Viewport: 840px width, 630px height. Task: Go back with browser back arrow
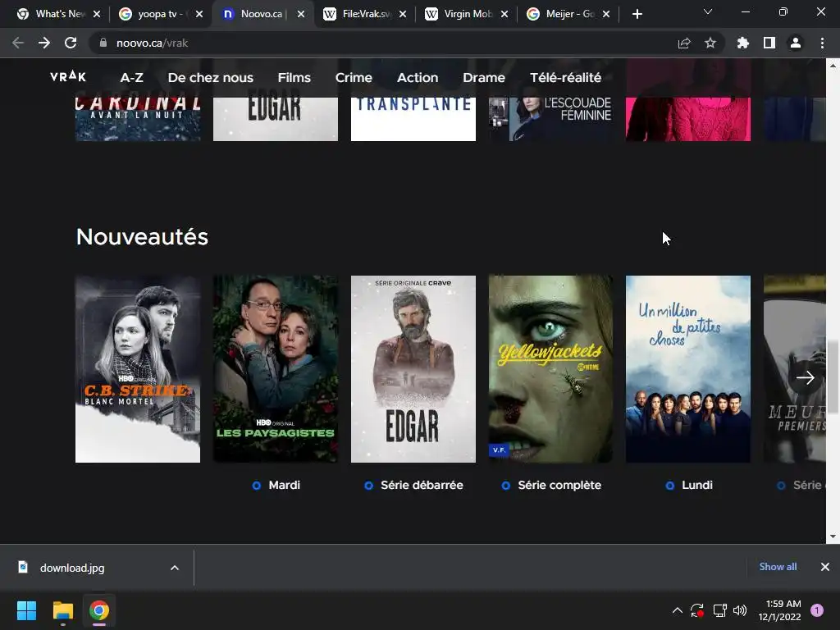(18, 43)
